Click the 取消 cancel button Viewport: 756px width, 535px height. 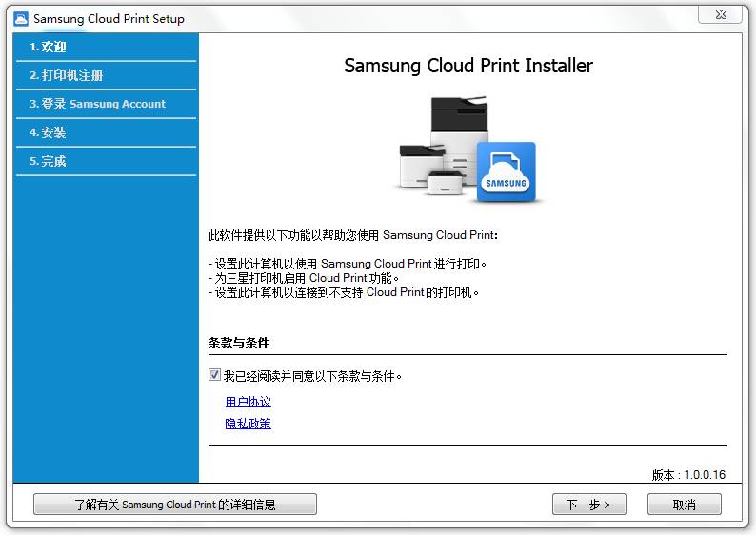pos(685,505)
